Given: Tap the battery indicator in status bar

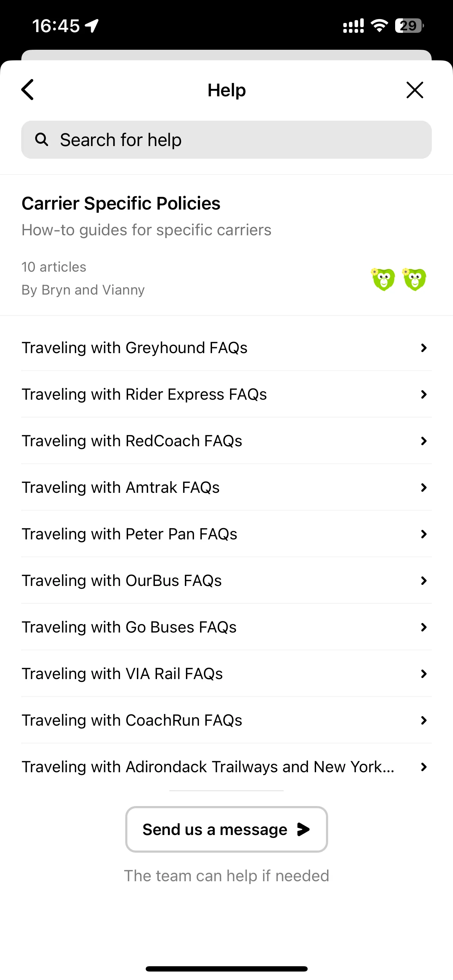Looking at the screenshot, I should point(409,26).
